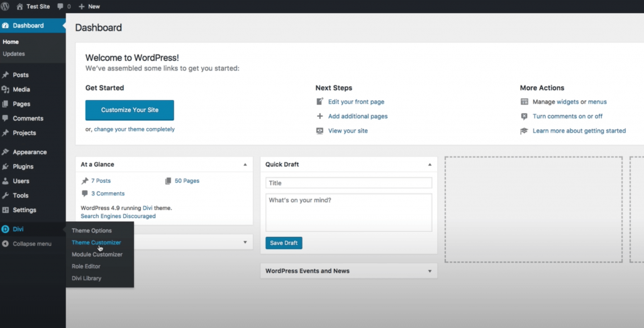Click Save Draft button
Image resolution: width=644 pixels, height=328 pixels.
(x=284, y=243)
